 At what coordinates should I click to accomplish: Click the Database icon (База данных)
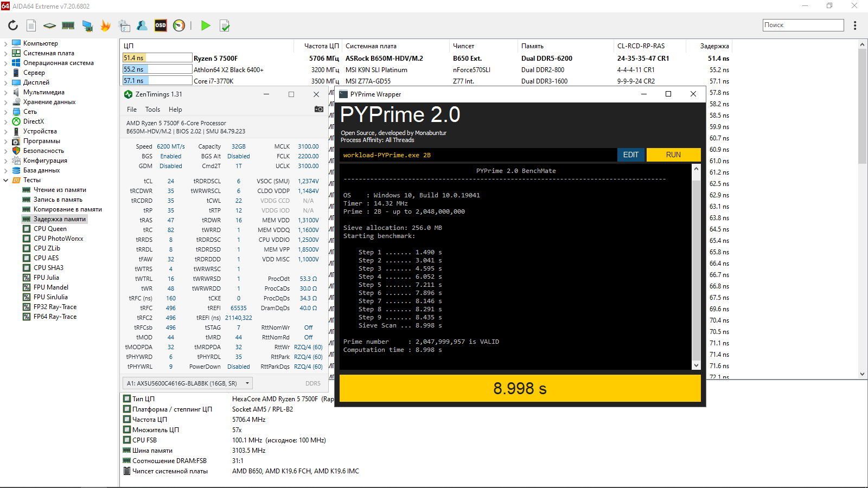pyautogui.click(x=16, y=170)
